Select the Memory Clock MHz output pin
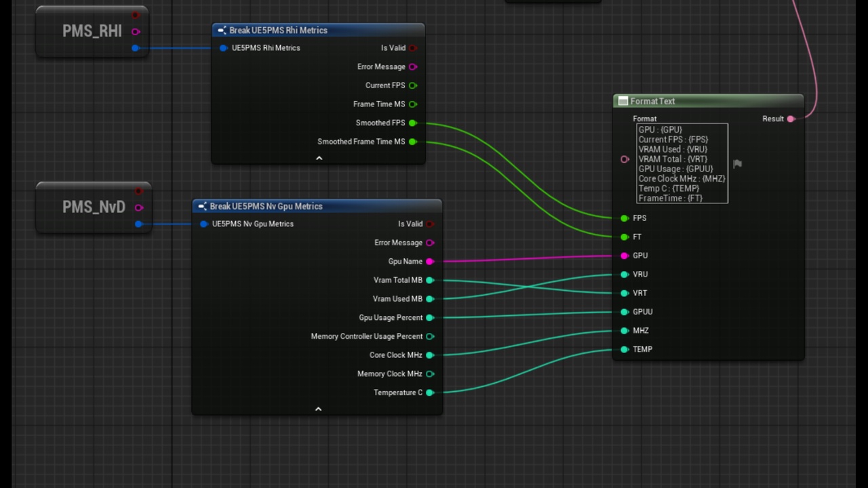 (430, 374)
